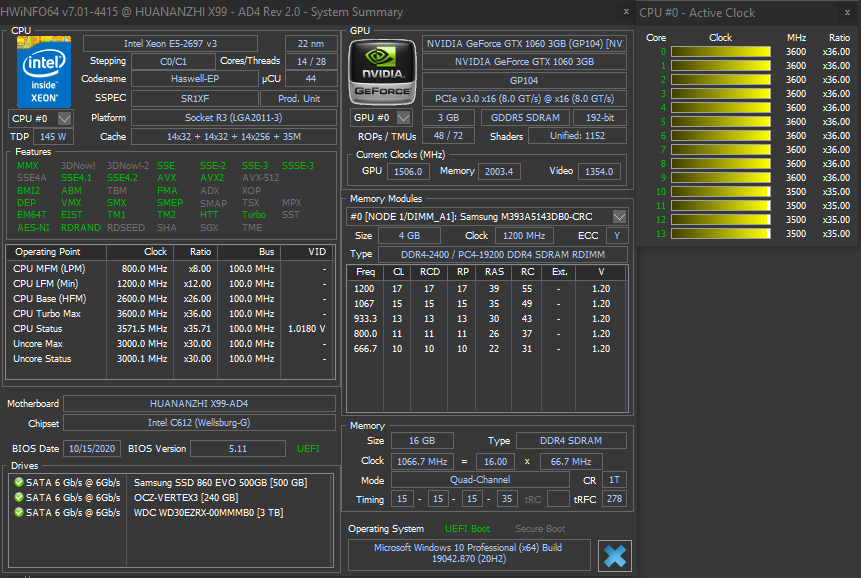The image size is (861, 578).
Task: Click the ECC Y indicator field
Action: (x=617, y=235)
